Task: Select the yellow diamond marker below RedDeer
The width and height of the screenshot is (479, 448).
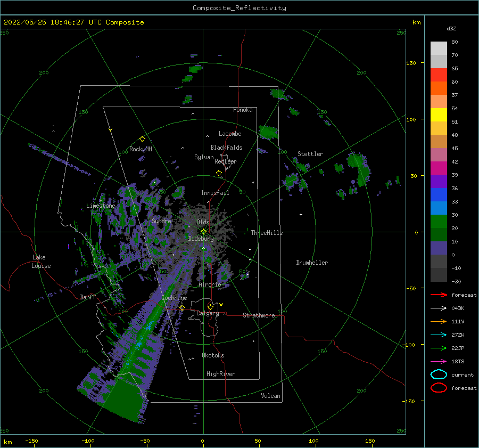Action: click(x=219, y=173)
